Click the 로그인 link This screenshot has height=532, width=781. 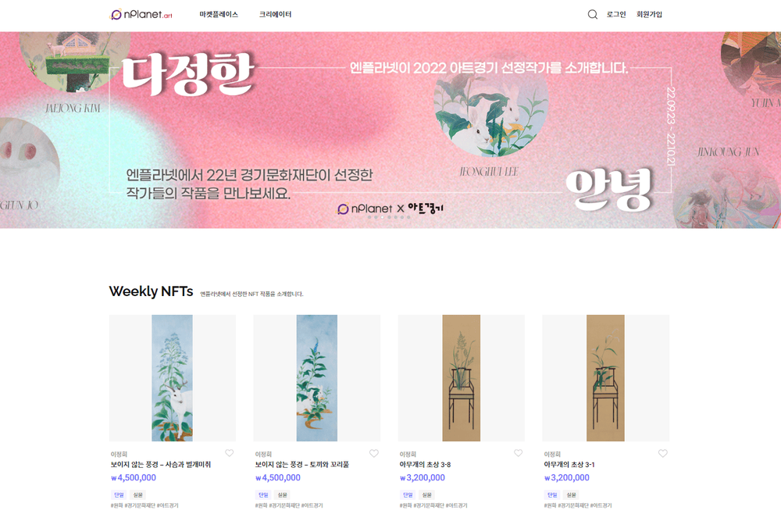point(616,14)
